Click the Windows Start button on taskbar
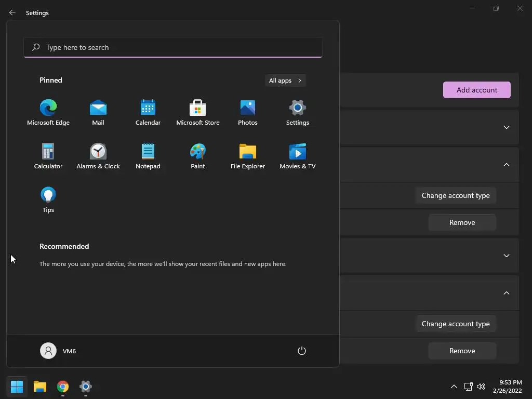This screenshot has width=532, height=399. (x=17, y=387)
